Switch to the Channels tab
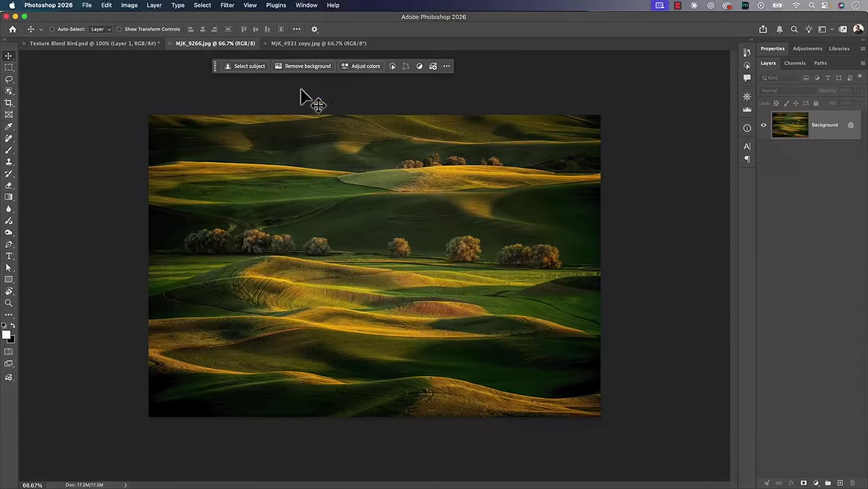 pyautogui.click(x=794, y=63)
